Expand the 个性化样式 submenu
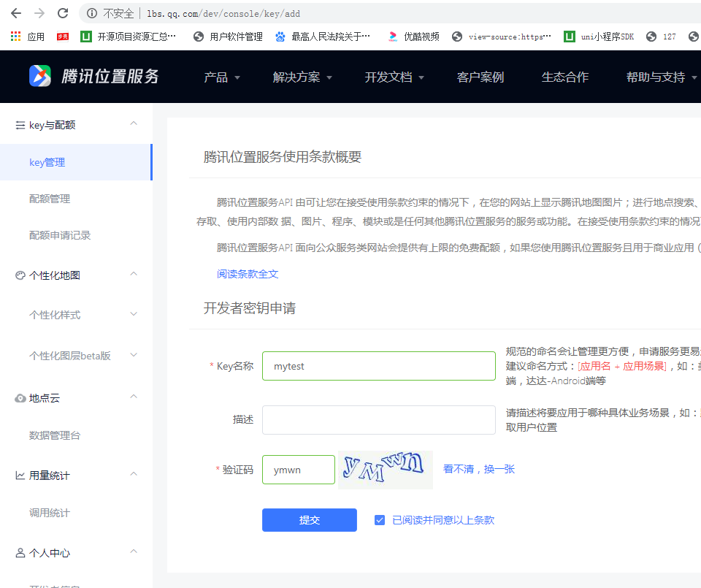The width and height of the screenshot is (701, 588). coord(133,314)
